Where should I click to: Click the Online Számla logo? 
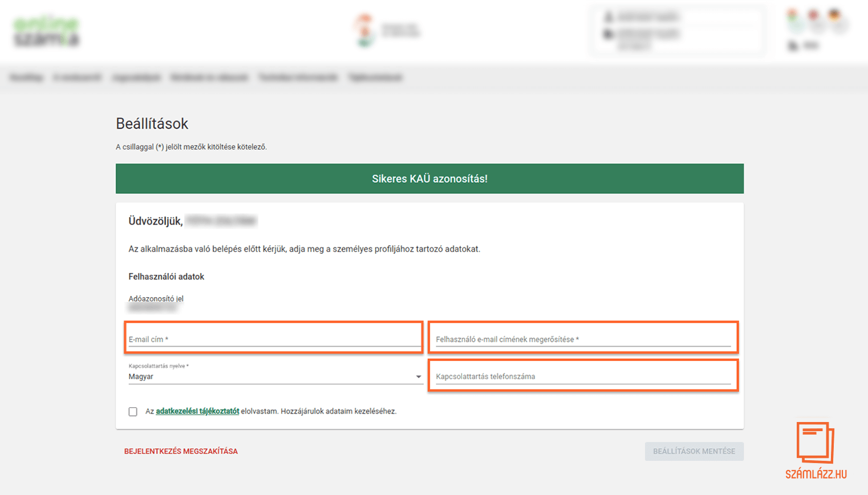click(x=46, y=32)
